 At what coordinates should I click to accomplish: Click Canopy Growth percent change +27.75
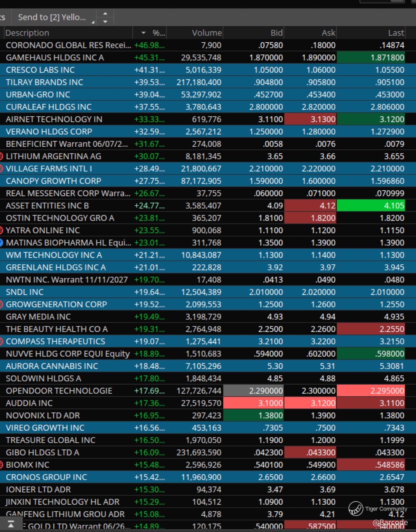click(149, 181)
